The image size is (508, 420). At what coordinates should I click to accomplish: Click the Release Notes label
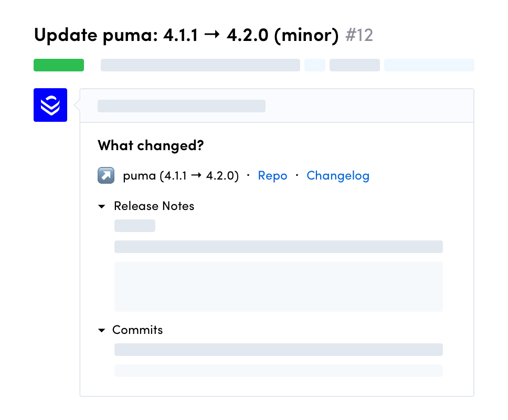pyautogui.click(x=154, y=206)
